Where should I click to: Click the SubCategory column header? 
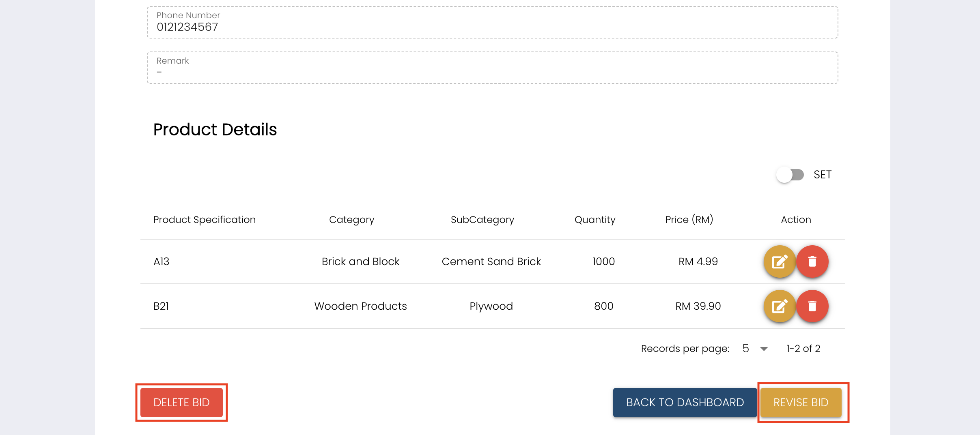(x=482, y=220)
